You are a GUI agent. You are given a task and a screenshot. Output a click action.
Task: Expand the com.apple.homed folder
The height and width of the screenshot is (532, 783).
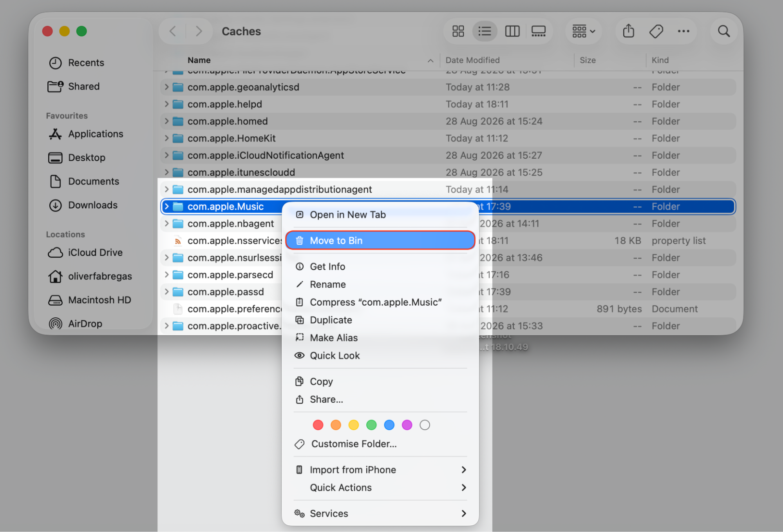pyautogui.click(x=166, y=121)
